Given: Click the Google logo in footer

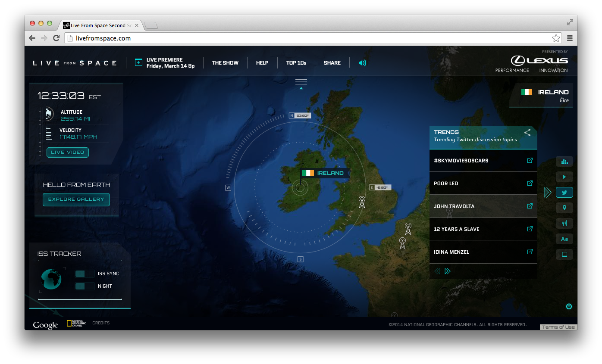Looking at the screenshot, I should [x=45, y=325].
